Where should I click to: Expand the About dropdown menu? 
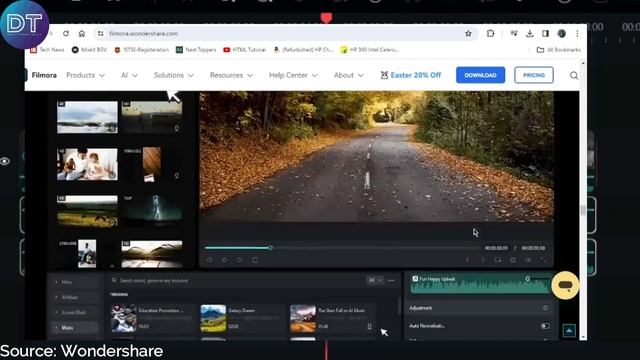tap(349, 75)
